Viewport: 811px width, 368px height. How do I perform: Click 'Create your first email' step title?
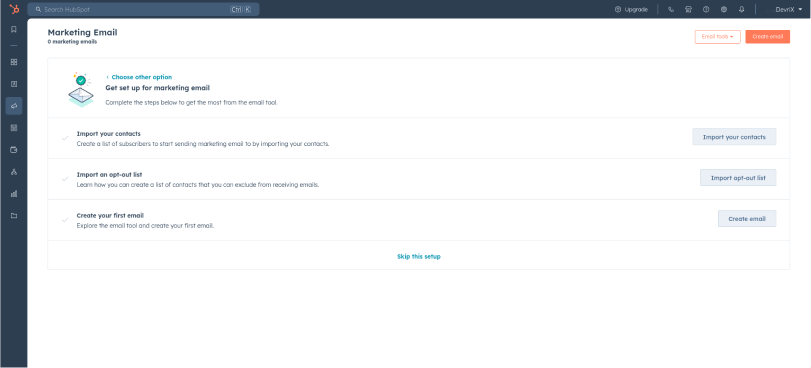(110, 215)
